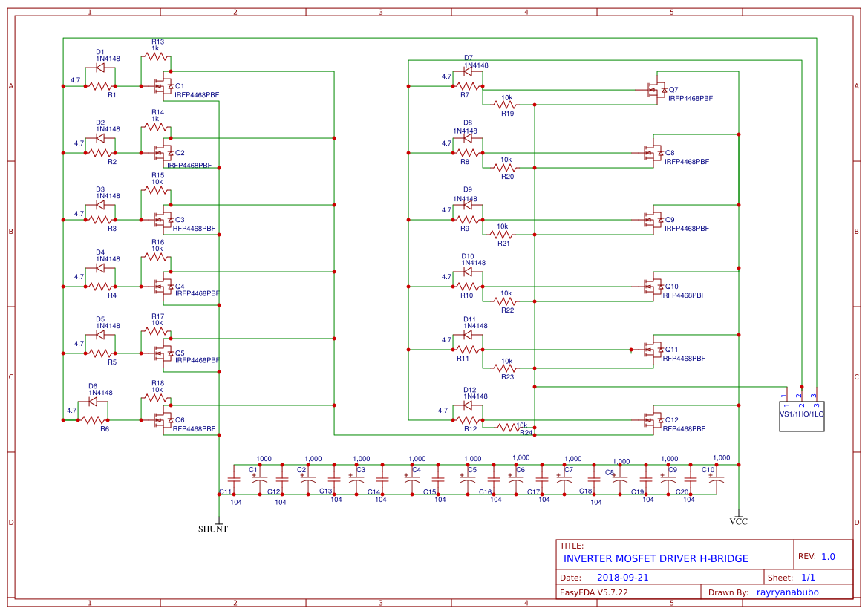The height and width of the screenshot is (614, 868).
Task: Select the VCC net label
Action: [739, 521]
